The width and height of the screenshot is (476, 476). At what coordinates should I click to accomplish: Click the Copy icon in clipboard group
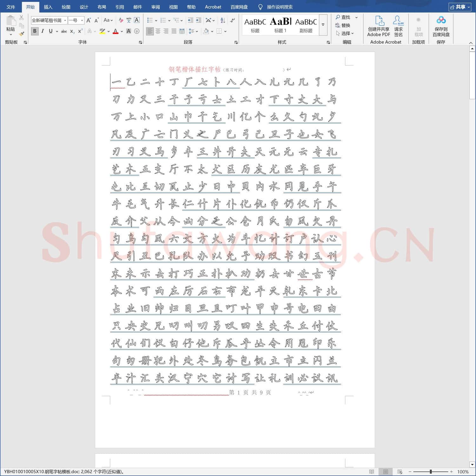point(22,26)
